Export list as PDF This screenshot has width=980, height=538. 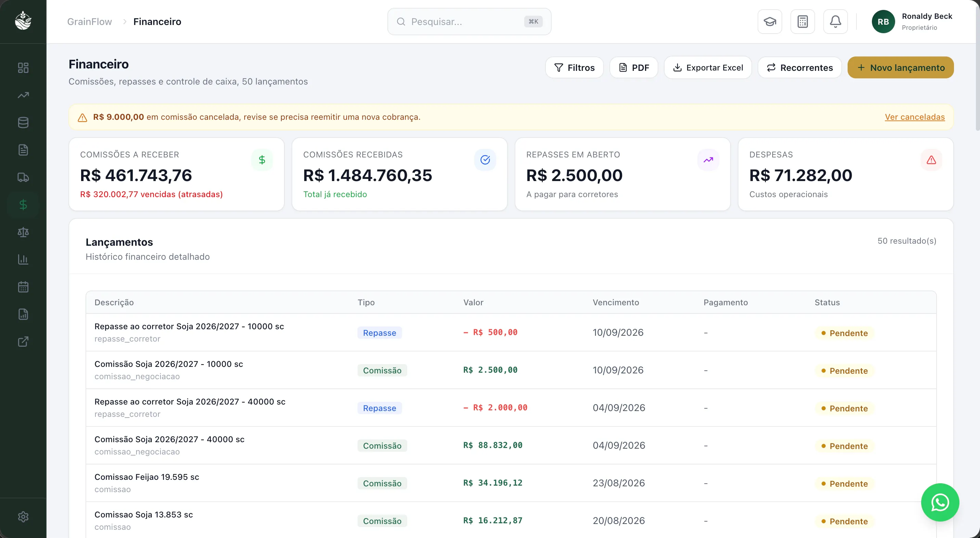tap(633, 68)
